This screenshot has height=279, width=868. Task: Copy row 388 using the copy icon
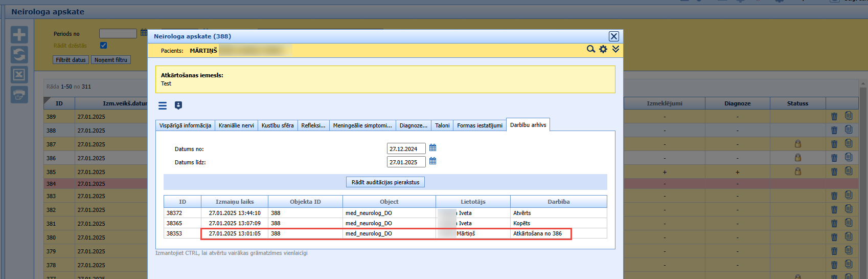point(849,130)
